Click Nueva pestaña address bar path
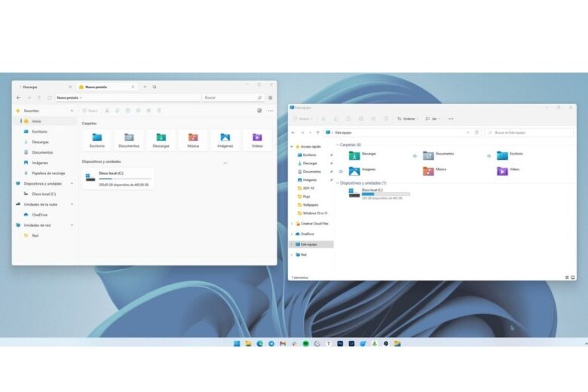 (x=128, y=97)
